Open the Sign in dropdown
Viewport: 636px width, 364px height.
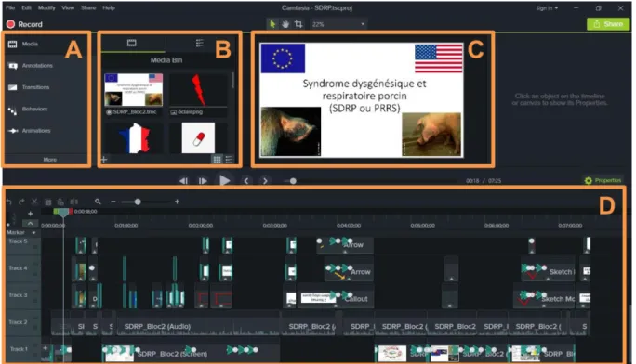[x=547, y=8]
